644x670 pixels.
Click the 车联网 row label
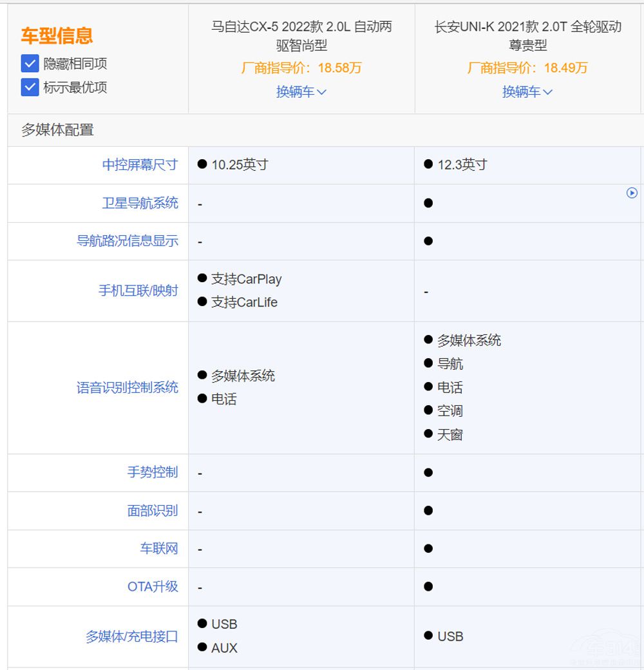pos(164,548)
